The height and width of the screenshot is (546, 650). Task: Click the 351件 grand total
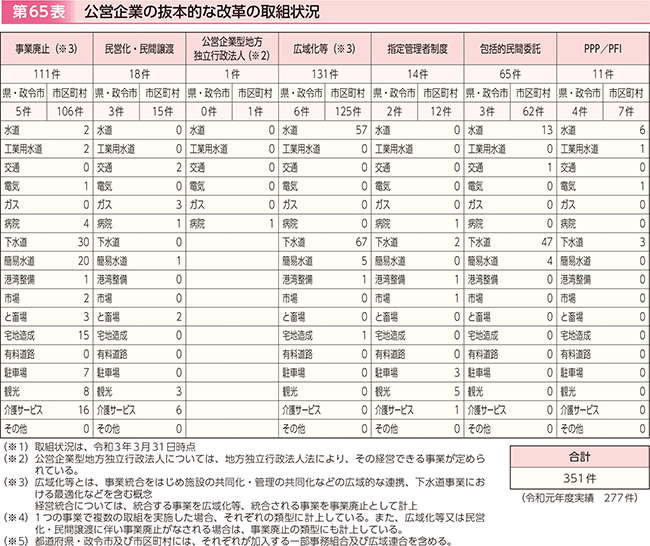(580, 478)
